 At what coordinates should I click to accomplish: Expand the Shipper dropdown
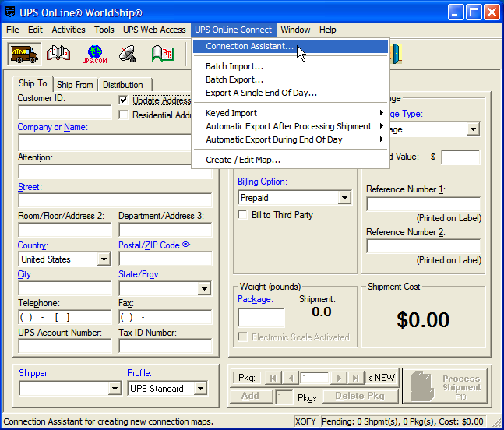point(115,388)
